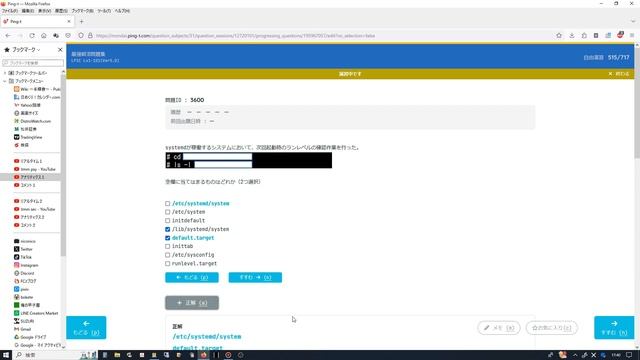The image size is (640, 360).
Task: Click the small blue back (p) button under answers
Action: click(192, 277)
